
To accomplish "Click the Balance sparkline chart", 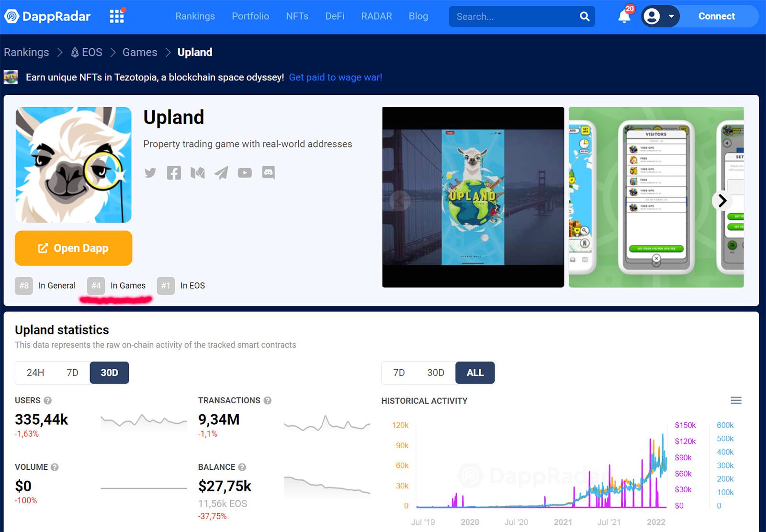I will 327,485.
